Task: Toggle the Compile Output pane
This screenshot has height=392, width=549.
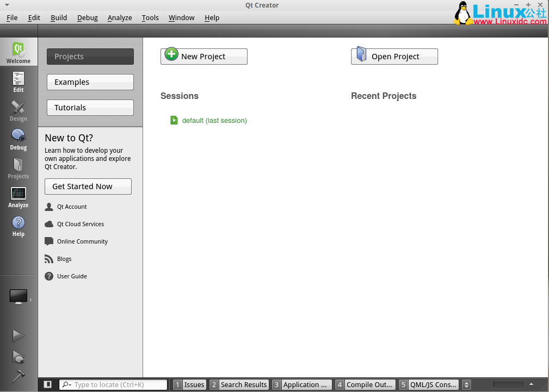Action: click(x=365, y=384)
